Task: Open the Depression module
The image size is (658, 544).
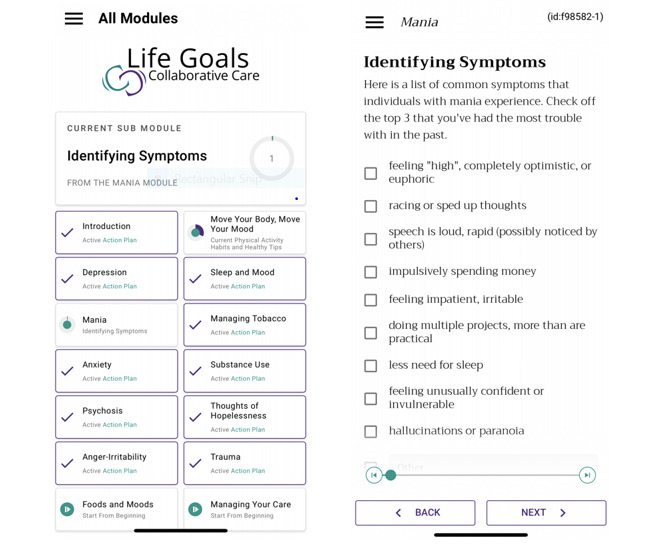Action: tap(117, 278)
